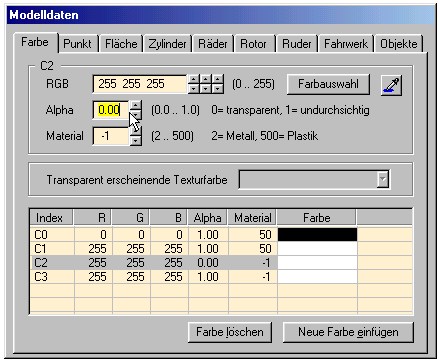Viewport: 439px width, 361px height.
Task: Select row C3 in color table
Action: (x=221, y=277)
